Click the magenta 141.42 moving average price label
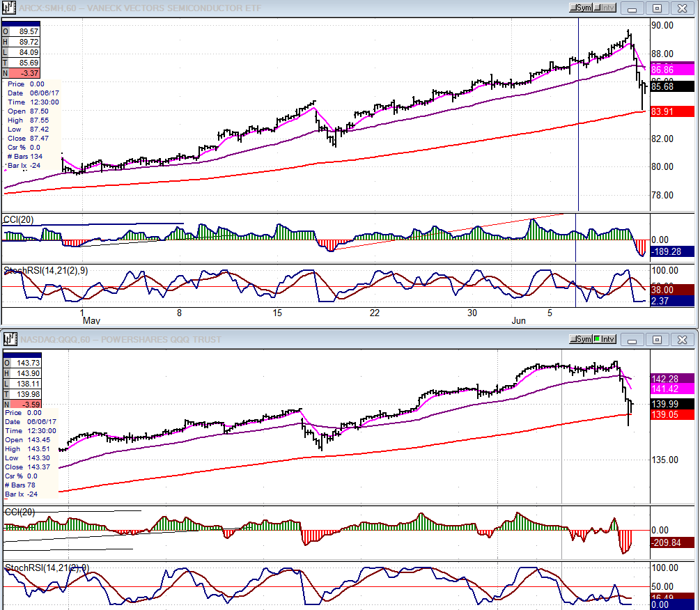 point(672,389)
